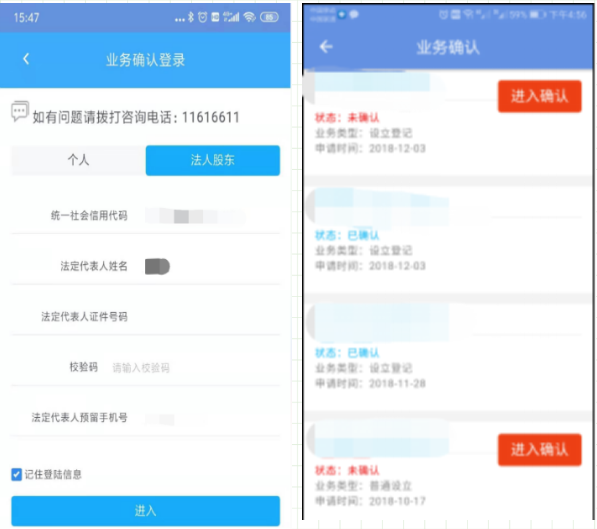
Task: Tap the back arrow on 业务确认 screen
Action: (326, 47)
